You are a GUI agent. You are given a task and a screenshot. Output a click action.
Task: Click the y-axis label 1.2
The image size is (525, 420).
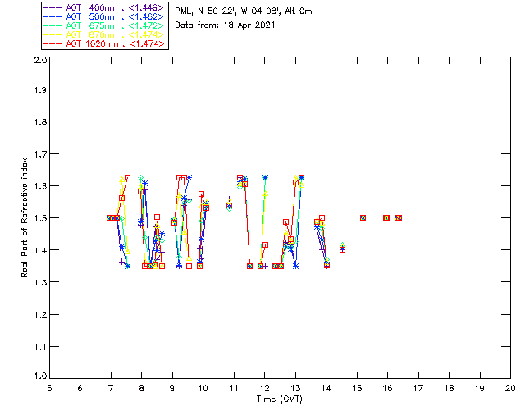(x=40, y=315)
